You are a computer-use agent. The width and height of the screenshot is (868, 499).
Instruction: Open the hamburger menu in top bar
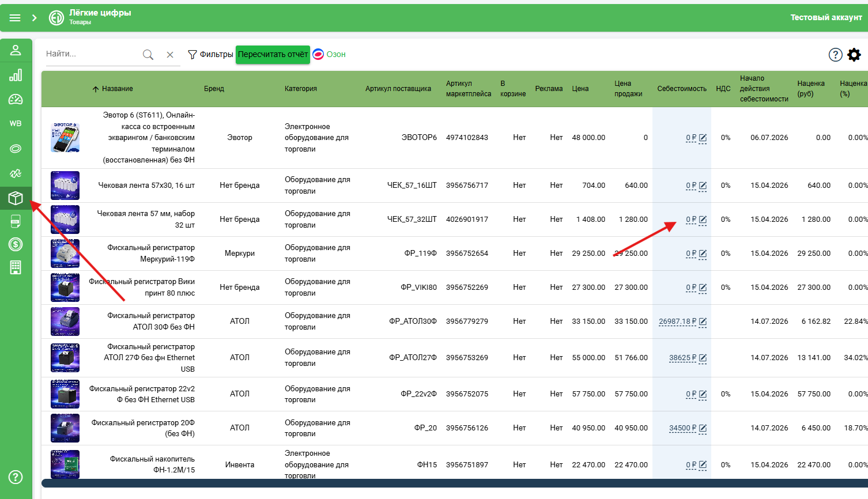(15, 18)
